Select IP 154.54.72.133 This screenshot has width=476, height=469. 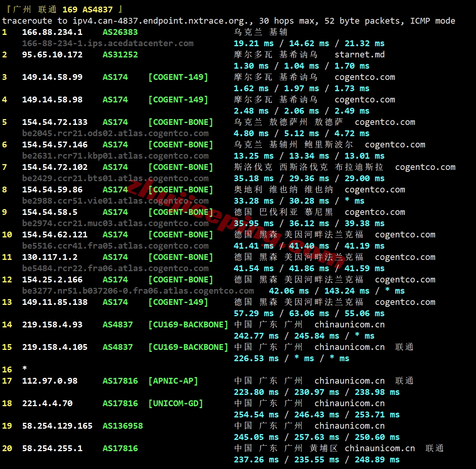tap(55, 122)
